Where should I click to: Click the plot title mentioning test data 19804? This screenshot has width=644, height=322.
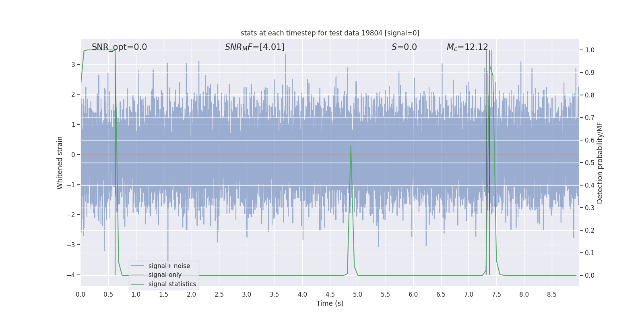click(x=330, y=33)
